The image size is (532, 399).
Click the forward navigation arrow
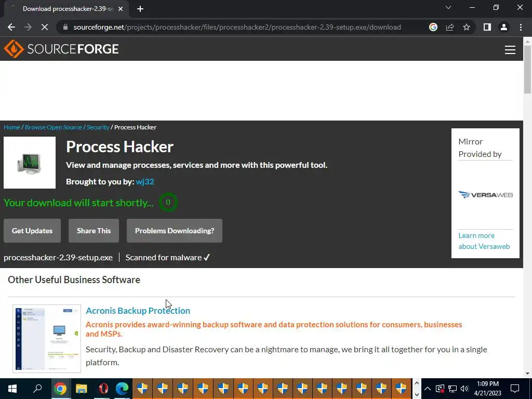[28, 27]
